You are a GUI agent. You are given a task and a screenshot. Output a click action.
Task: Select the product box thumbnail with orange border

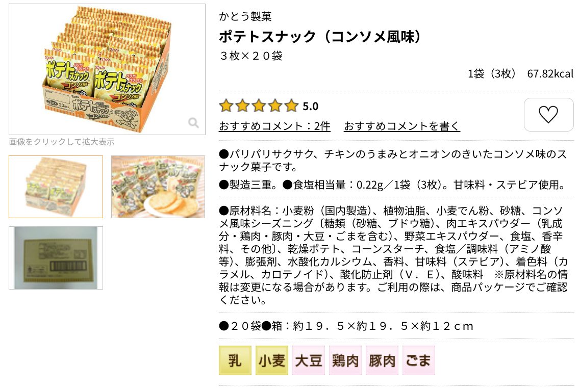click(x=56, y=187)
